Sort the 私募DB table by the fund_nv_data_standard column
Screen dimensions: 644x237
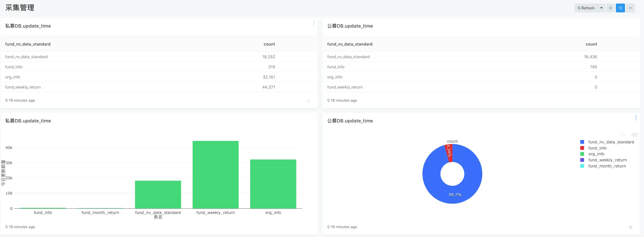tap(28, 44)
